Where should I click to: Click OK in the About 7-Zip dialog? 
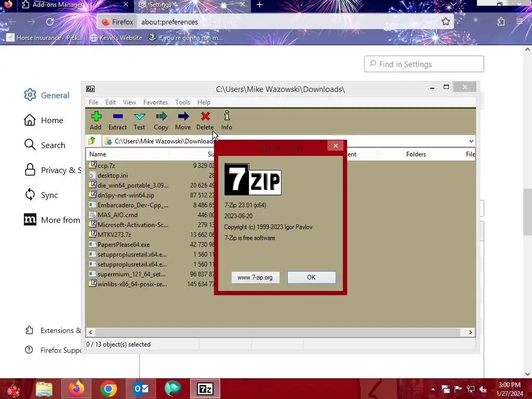click(312, 277)
